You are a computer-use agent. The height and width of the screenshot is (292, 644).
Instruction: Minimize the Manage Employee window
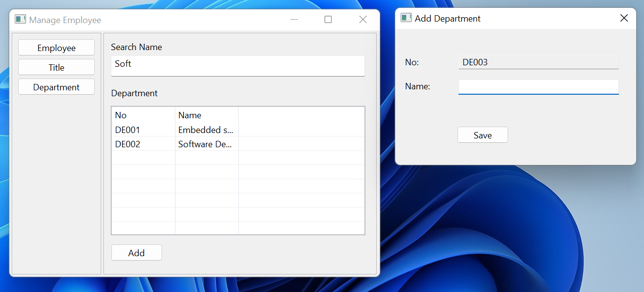click(295, 20)
